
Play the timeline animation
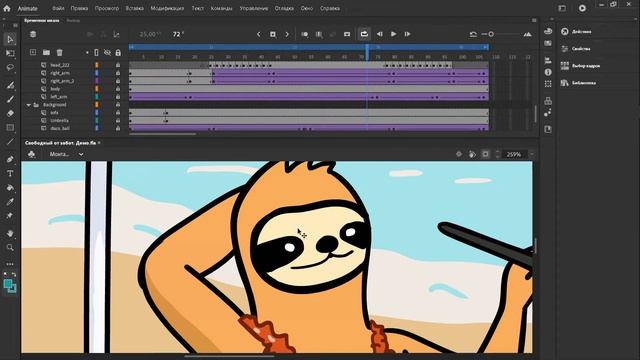point(393,34)
